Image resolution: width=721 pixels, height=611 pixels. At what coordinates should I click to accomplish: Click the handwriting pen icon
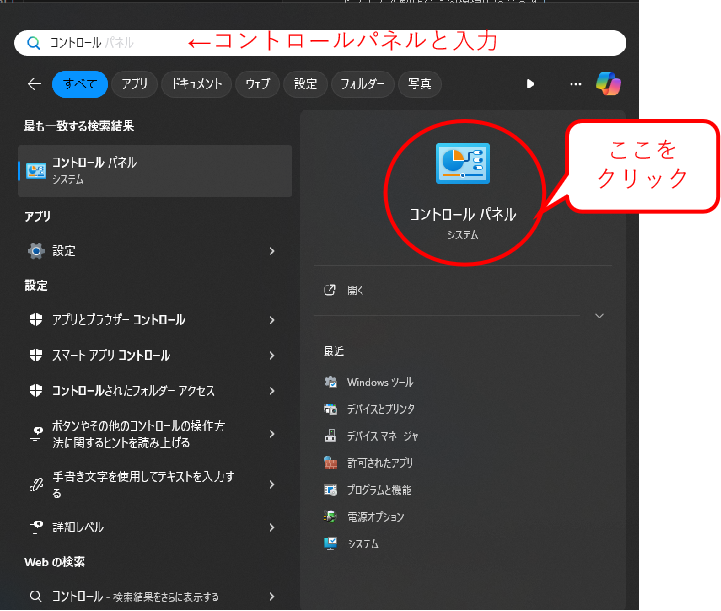[36, 484]
